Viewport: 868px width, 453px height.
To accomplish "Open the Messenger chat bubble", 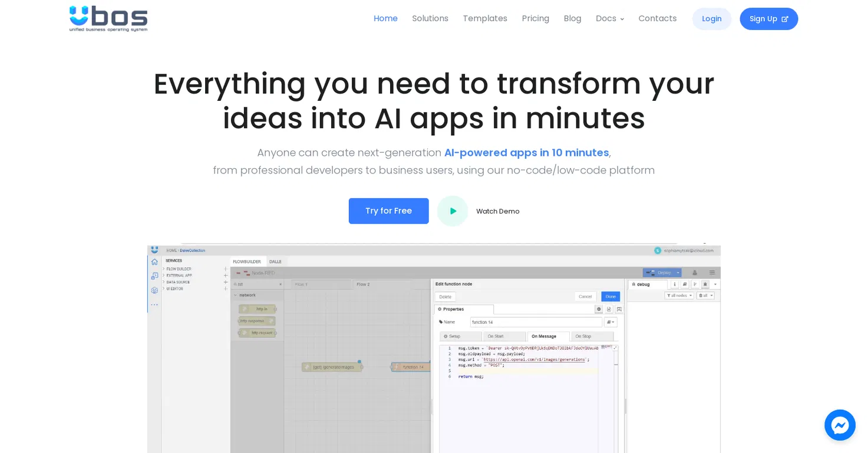I will tap(840, 425).
